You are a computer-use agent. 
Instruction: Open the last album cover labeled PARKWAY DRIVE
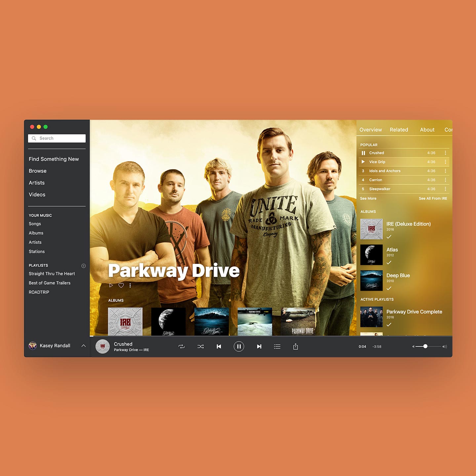point(298,322)
